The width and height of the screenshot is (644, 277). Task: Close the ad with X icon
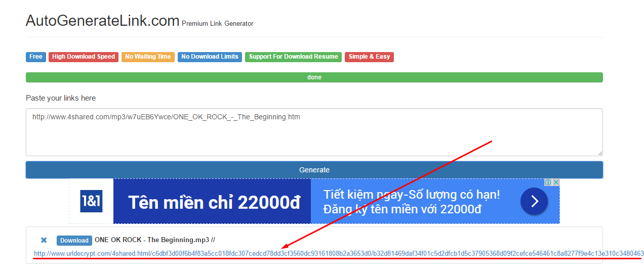tap(555, 182)
